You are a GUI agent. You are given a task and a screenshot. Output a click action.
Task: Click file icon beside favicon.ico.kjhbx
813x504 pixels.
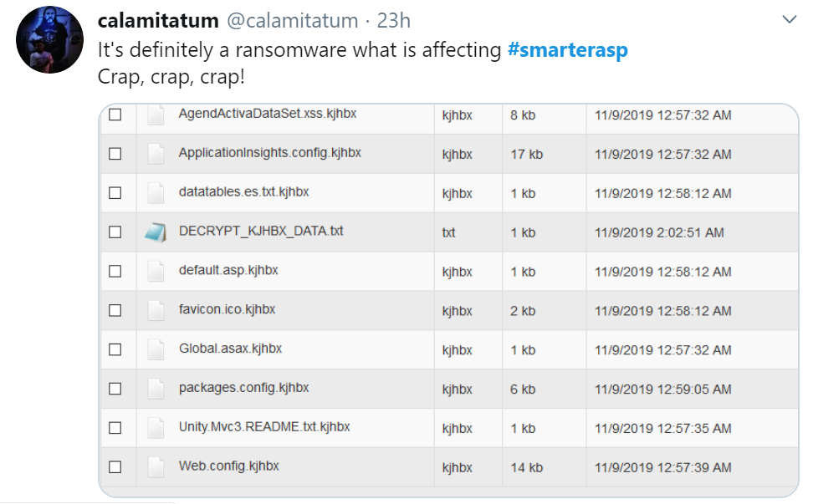pos(156,311)
